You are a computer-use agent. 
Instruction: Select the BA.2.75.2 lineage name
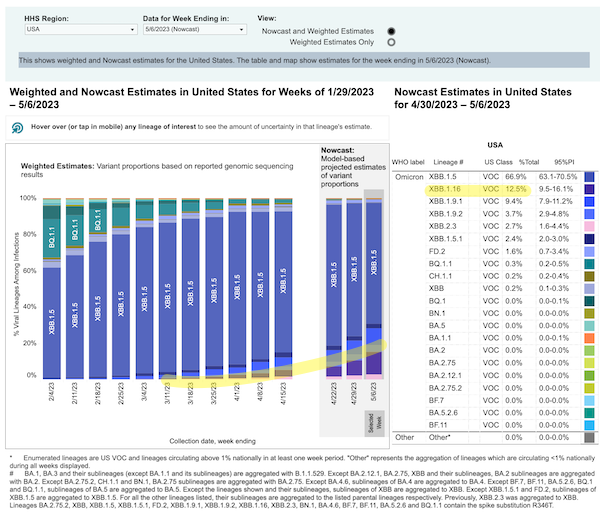[x=445, y=388]
